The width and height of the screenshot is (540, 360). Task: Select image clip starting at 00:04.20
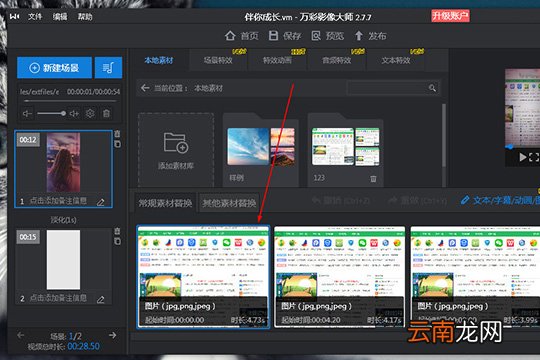(x=340, y=277)
